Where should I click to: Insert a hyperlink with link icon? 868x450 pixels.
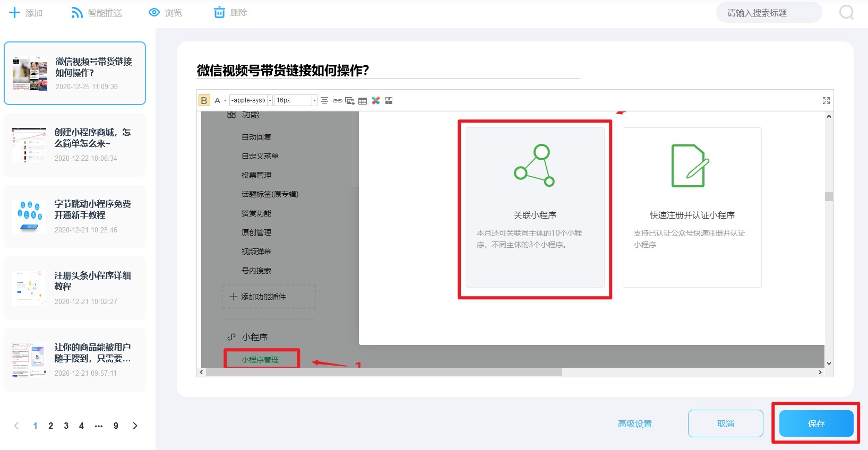click(x=337, y=100)
